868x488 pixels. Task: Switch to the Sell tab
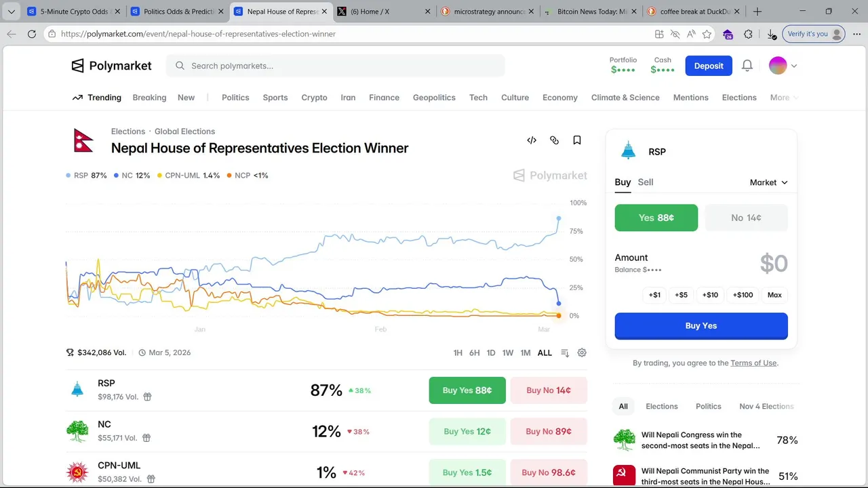coord(646,182)
